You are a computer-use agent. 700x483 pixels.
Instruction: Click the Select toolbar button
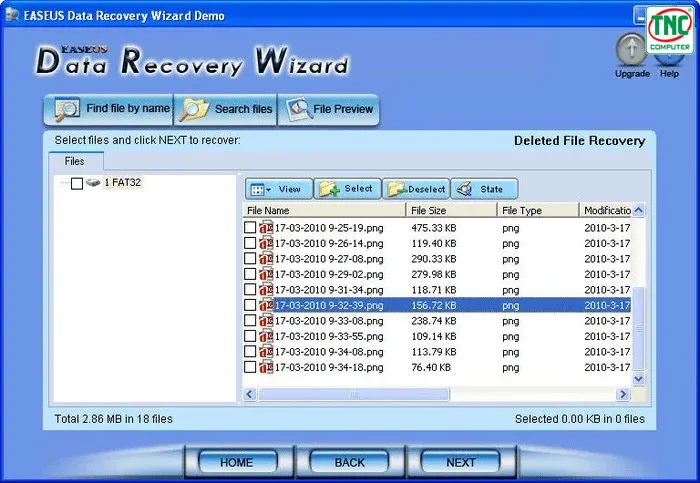(x=347, y=189)
